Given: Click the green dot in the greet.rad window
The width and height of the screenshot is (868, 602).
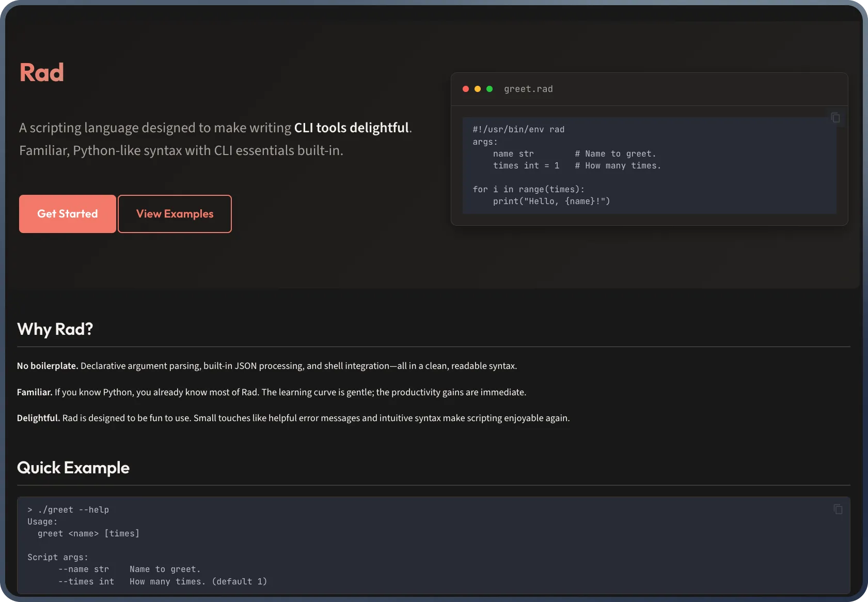Looking at the screenshot, I should [490, 89].
